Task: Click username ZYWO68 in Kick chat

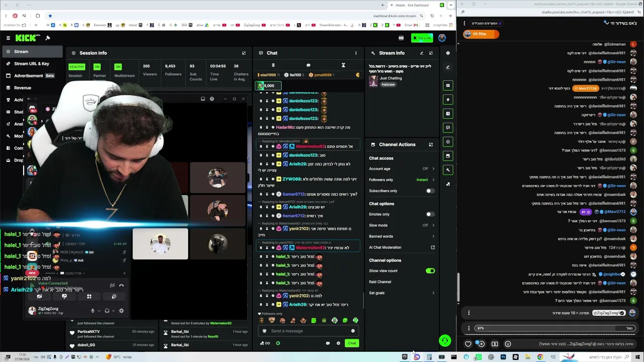Action: tap(291, 179)
